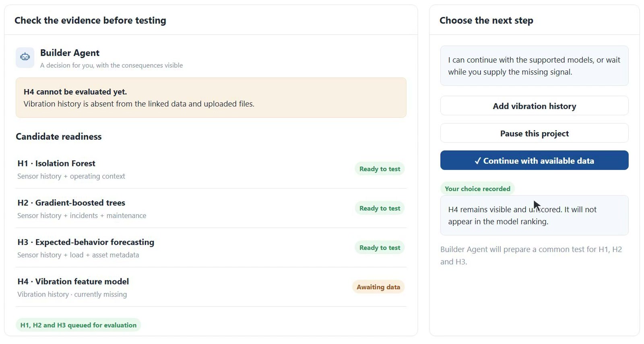
Task: Click the Candidate readiness heading
Action: point(59,137)
